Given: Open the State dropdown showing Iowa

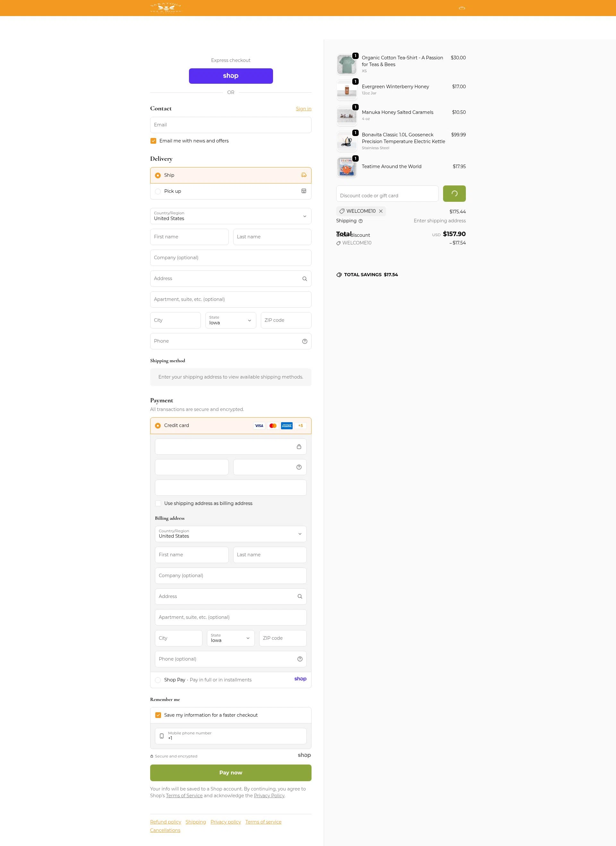Looking at the screenshot, I should coord(230,320).
